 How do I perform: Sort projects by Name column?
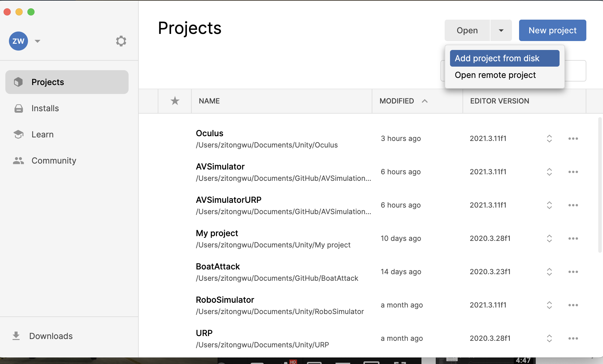[209, 101]
